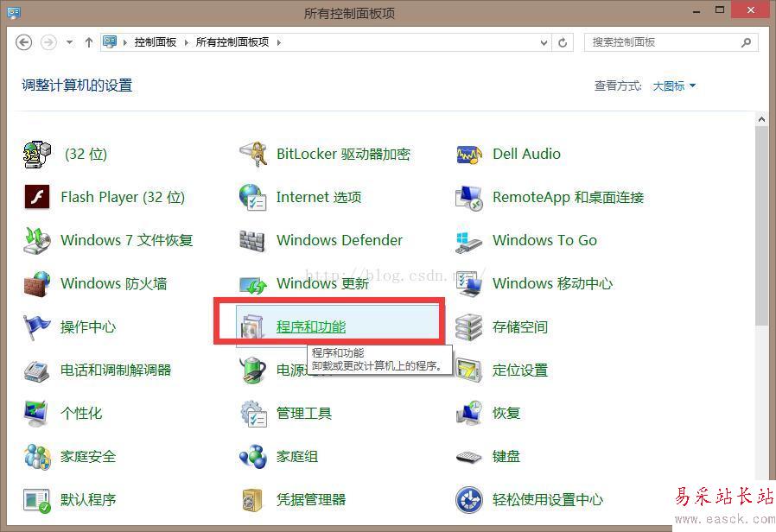The width and height of the screenshot is (776, 532).
Task: Open the Windows 移动中心 icon
Action: [x=469, y=283]
